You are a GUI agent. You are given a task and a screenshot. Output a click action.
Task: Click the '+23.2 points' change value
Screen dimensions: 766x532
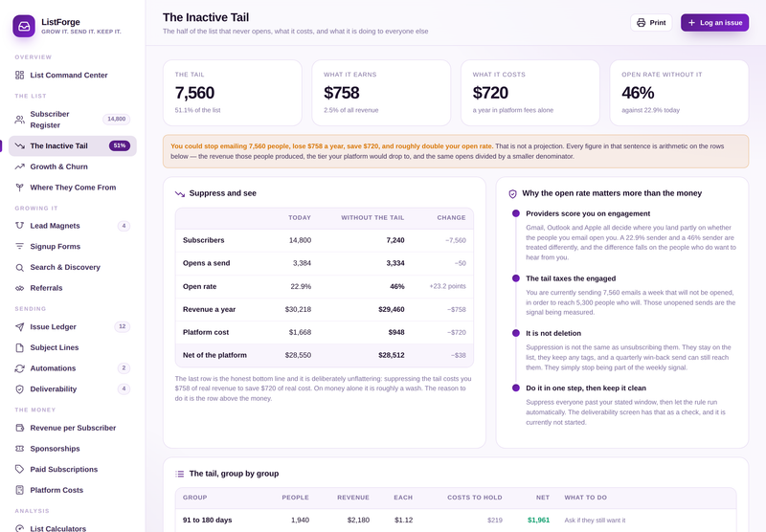(447, 286)
